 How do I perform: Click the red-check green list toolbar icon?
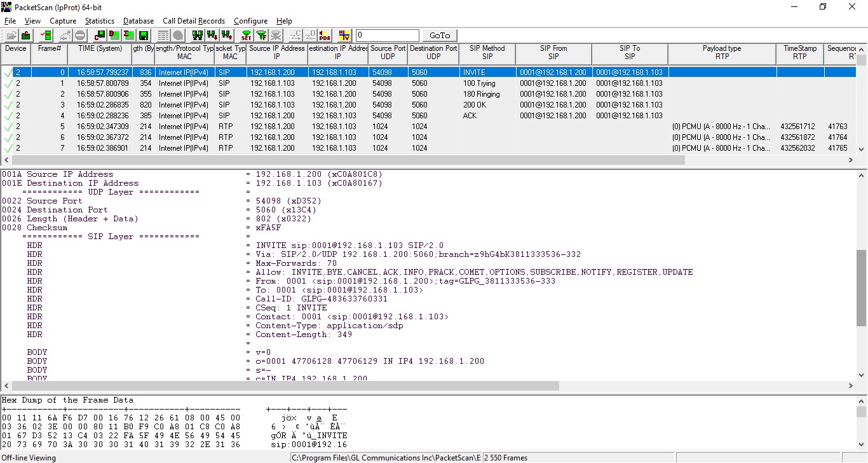click(46, 36)
